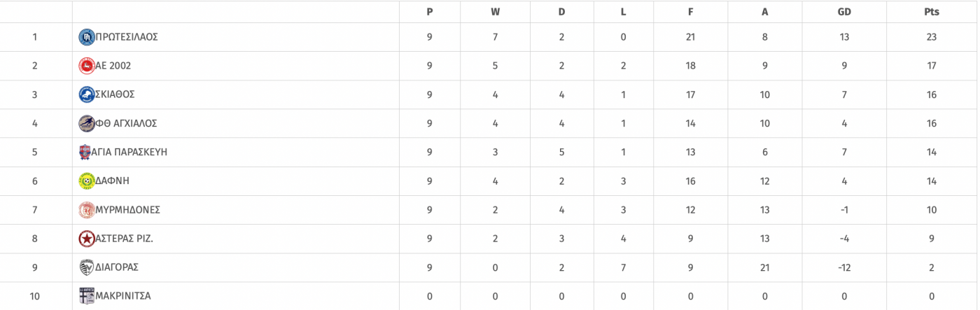
Task: Click the ΜΥΡΜΗΔΟΝΕΣ team crest icon
Action: 87,209
